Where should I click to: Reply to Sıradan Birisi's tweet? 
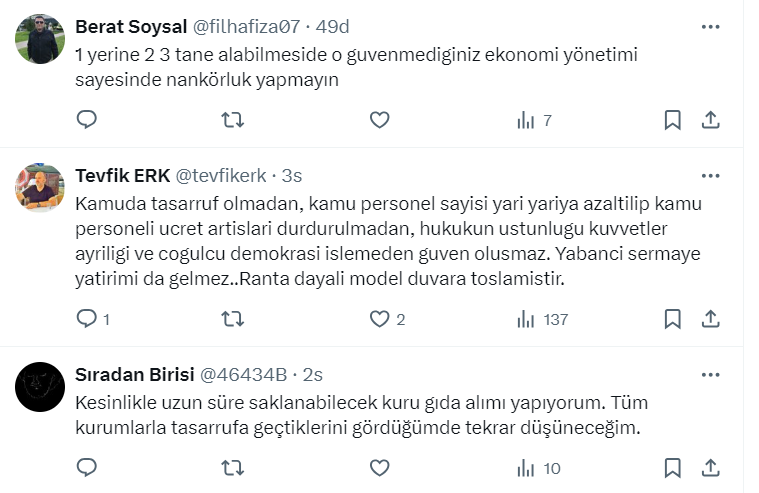tap(87, 467)
